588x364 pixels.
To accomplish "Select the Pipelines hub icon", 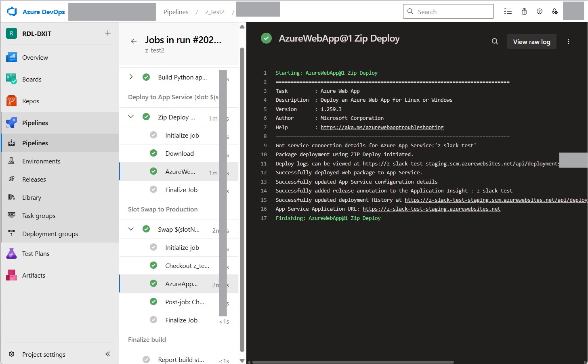I will pyautogui.click(x=11, y=123).
